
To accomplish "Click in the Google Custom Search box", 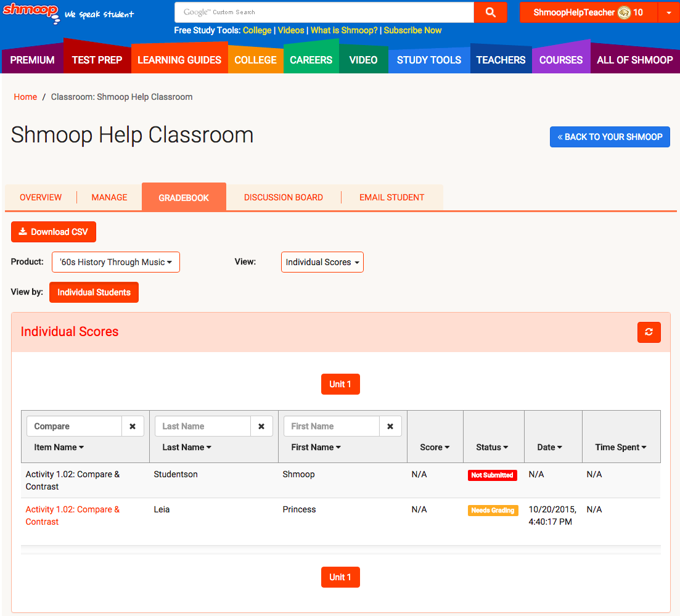I will pos(324,12).
